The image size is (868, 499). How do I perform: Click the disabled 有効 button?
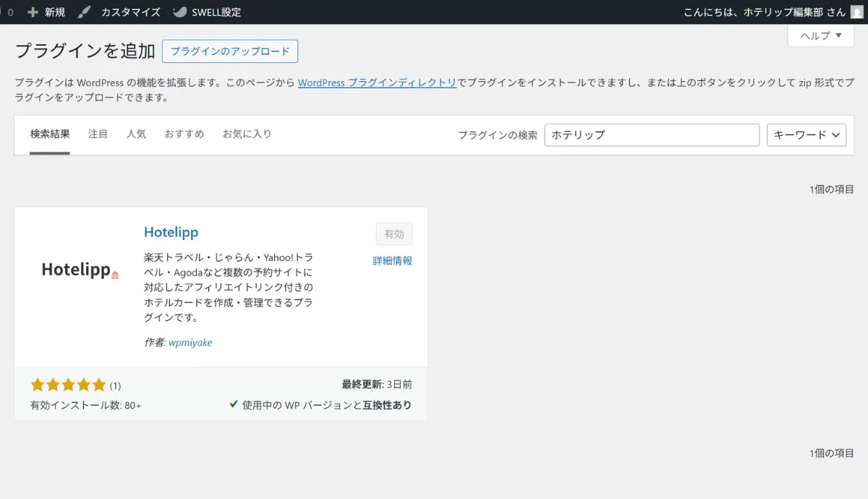pos(394,234)
